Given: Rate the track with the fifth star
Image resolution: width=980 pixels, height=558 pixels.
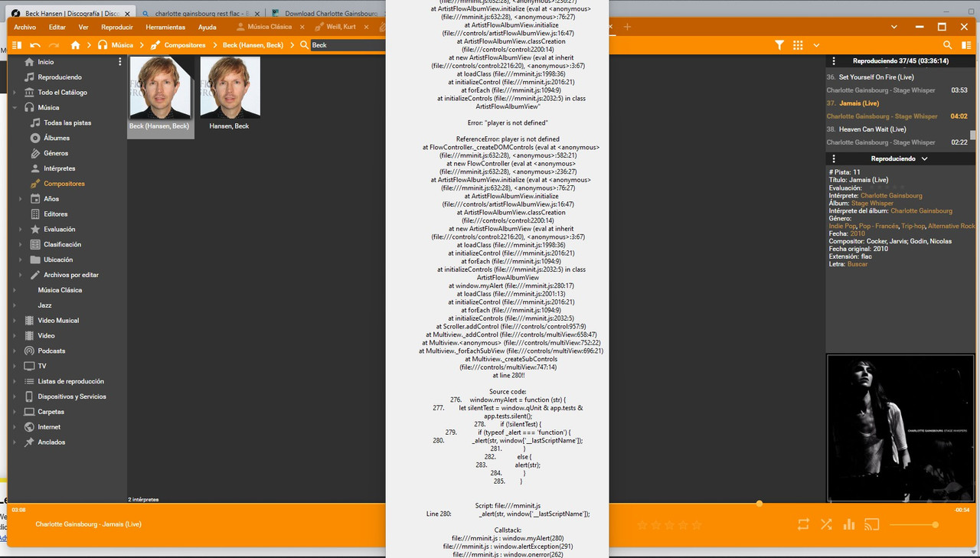Looking at the screenshot, I should tap(697, 525).
